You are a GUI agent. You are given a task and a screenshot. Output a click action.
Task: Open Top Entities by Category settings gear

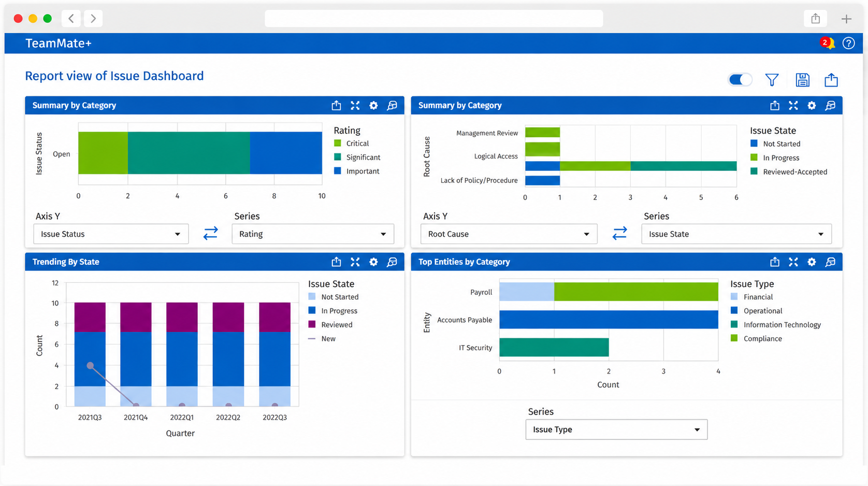coord(812,262)
